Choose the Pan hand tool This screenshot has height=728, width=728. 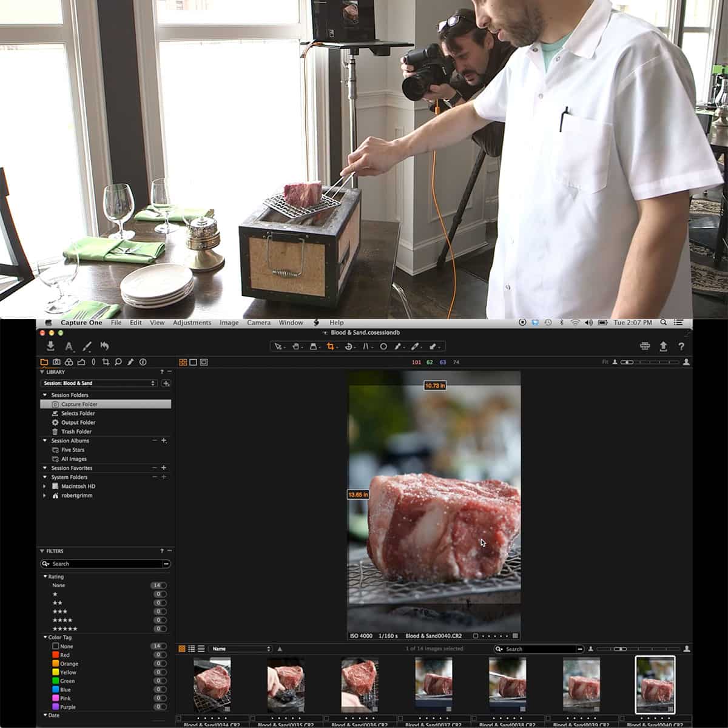click(x=296, y=346)
